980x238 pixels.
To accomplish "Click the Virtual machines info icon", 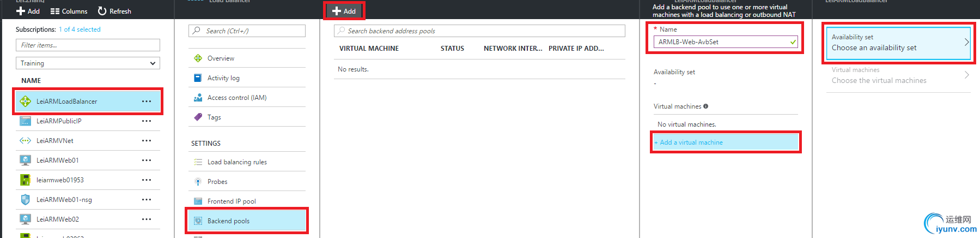I will pyautogui.click(x=705, y=106).
